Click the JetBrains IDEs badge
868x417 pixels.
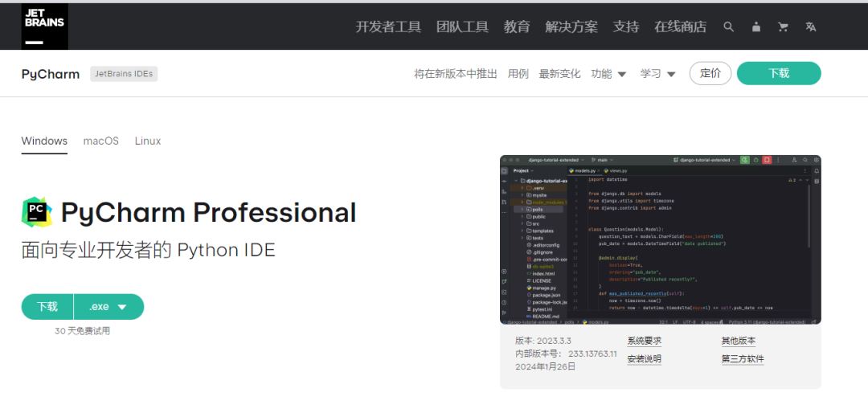[124, 74]
